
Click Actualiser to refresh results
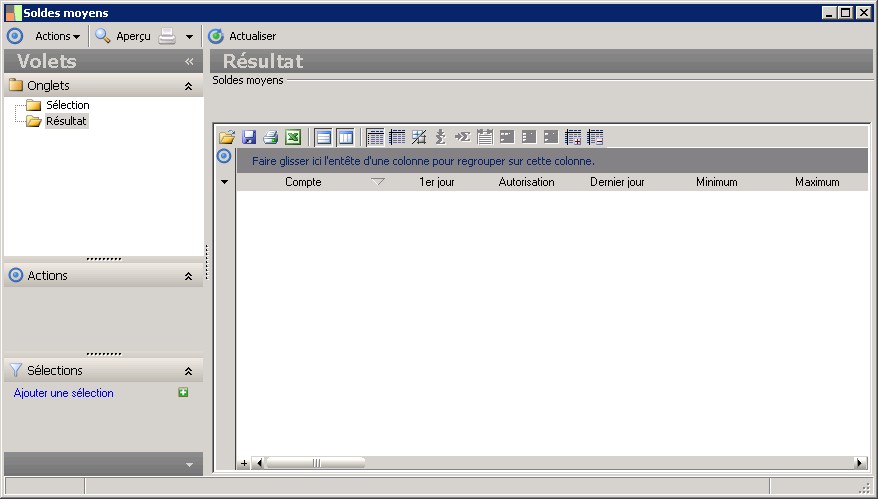pyautogui.click(x=242, y=36)
